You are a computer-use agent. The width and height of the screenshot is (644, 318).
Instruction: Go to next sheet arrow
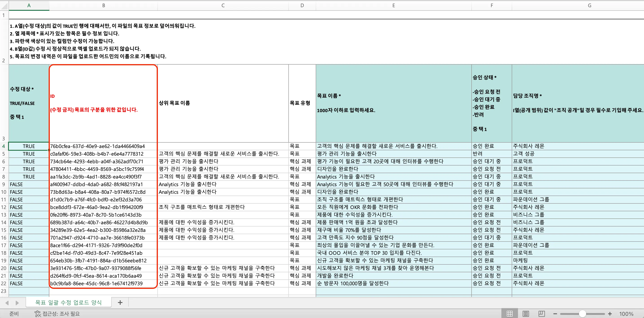17,303
